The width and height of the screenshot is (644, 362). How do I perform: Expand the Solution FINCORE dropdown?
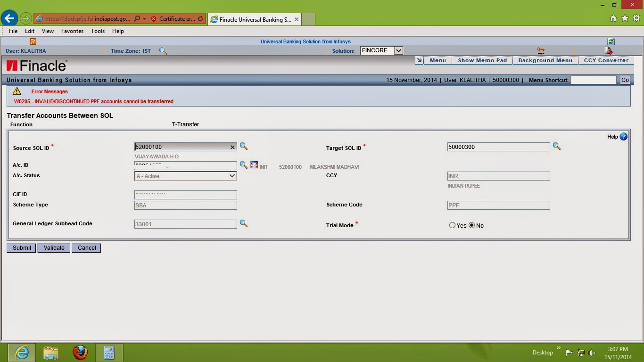pyautogui.click(x=398, y=50)
